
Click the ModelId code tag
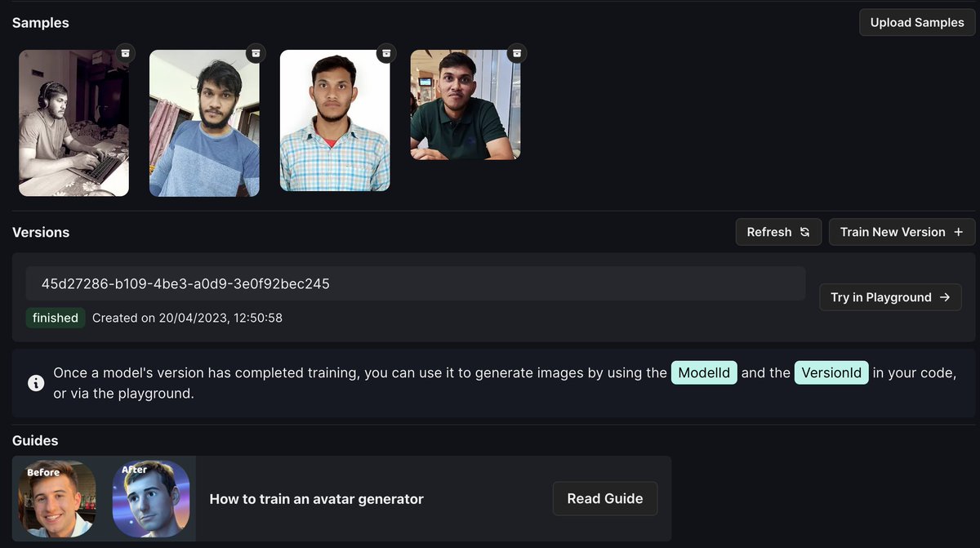(704, 372)
